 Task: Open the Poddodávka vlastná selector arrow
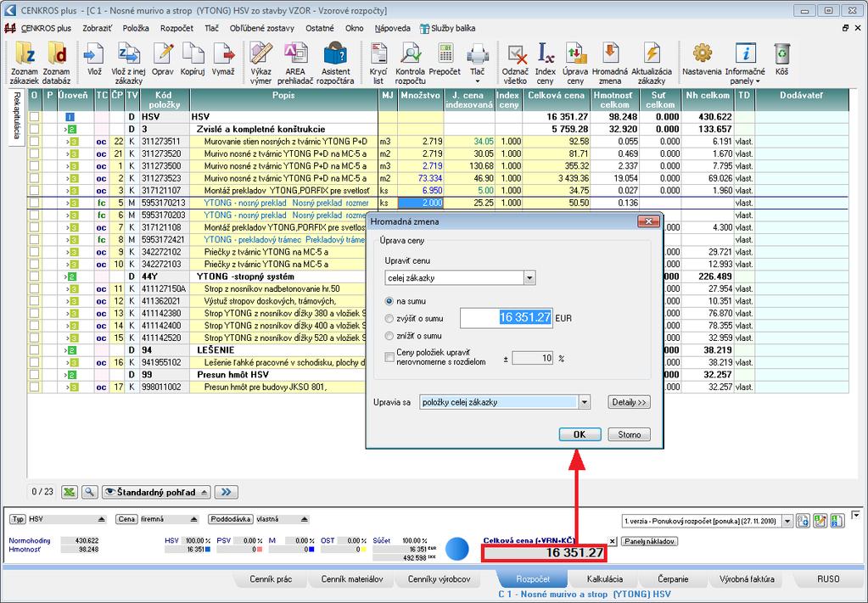[305, 520]
